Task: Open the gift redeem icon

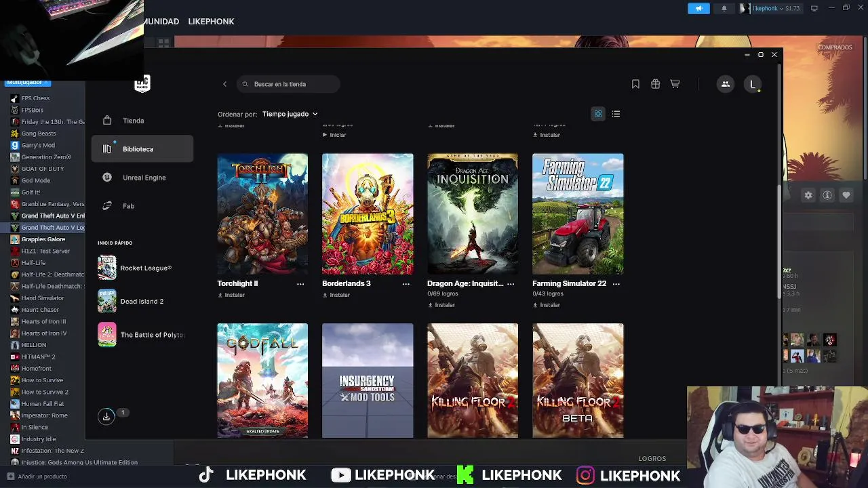Action: click(x=655, y=84)
